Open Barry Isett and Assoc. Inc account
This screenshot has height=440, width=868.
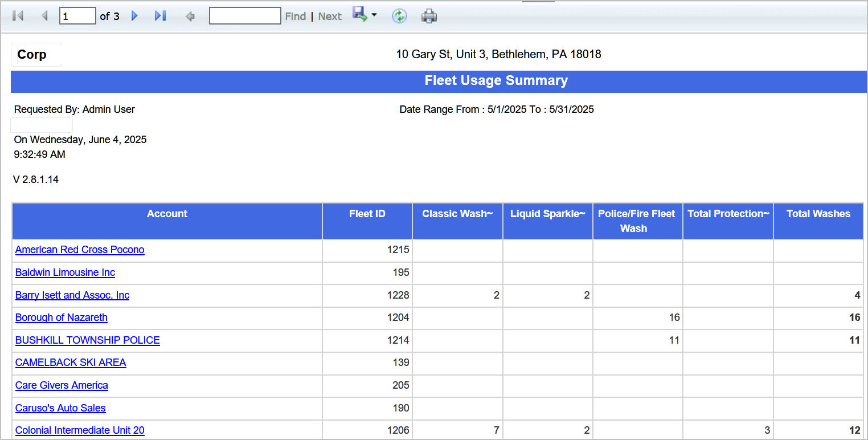72,295
